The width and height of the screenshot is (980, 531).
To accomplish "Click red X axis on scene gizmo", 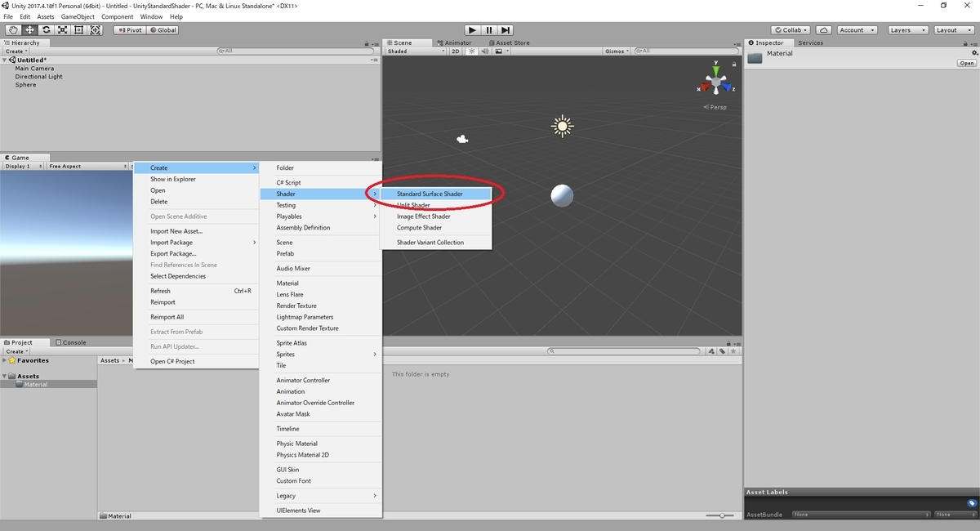I will pos(706,87).
